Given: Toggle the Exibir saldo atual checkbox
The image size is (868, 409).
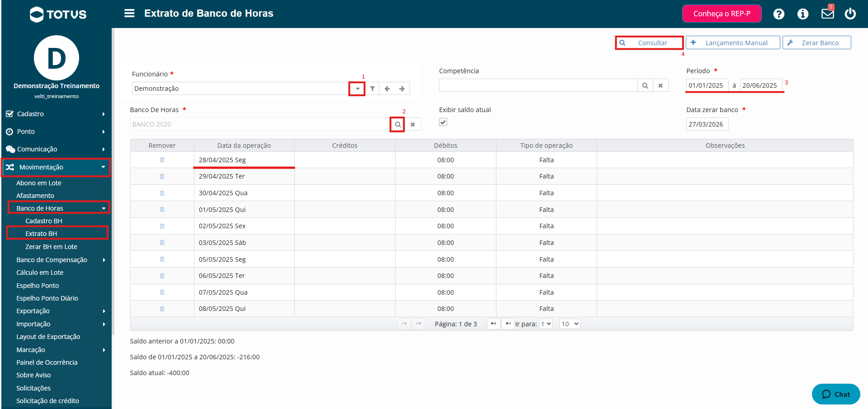Looking at the screenshot, I should 443,122.
